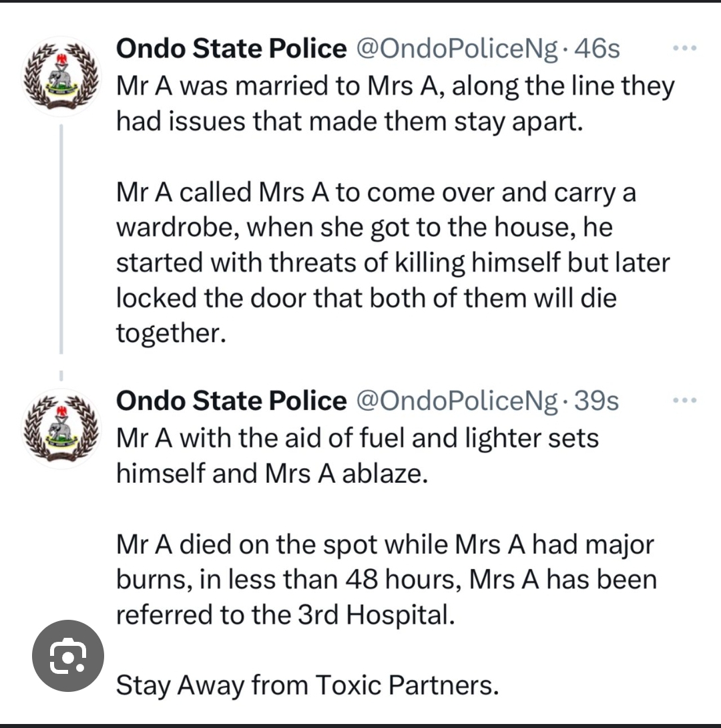721x728 pixels.
Task: Open more options on the 39s tweet
Action: tap(684, 401)
